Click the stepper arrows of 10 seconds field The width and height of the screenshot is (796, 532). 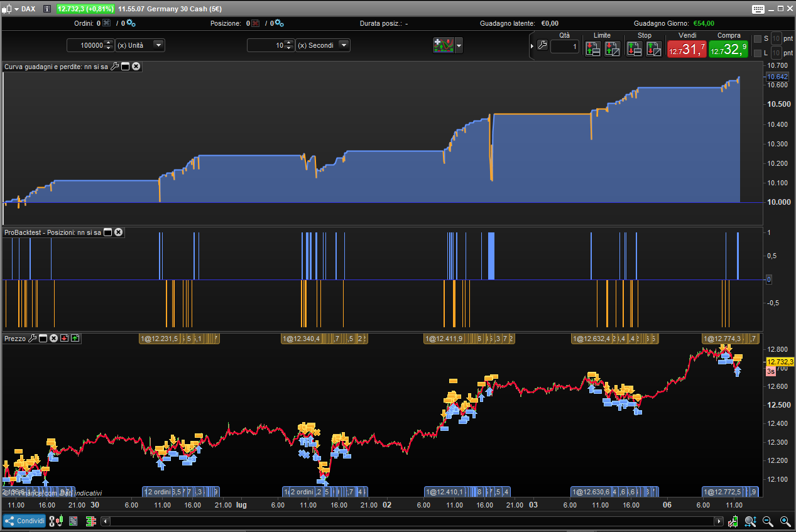click(x=289, y=45)
